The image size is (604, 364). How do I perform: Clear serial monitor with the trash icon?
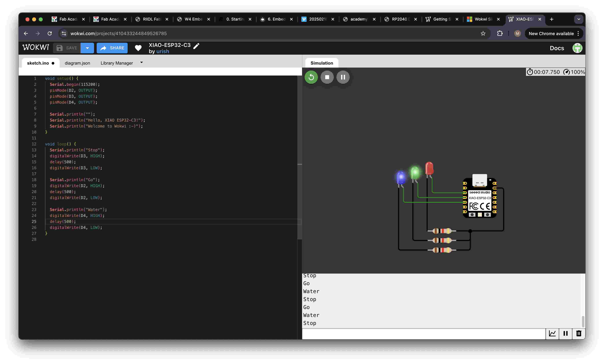(579, 333)
